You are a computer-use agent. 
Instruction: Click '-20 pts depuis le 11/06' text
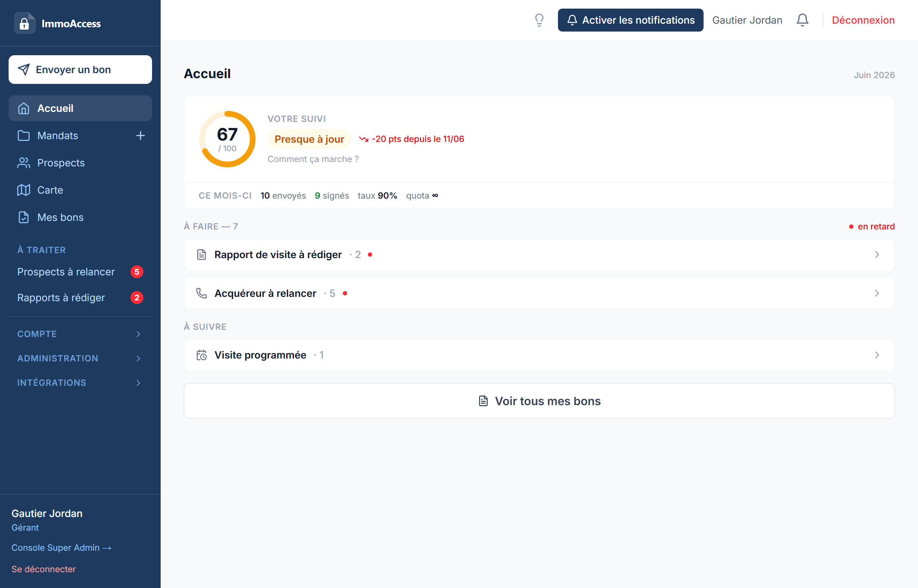click(418, 139)
